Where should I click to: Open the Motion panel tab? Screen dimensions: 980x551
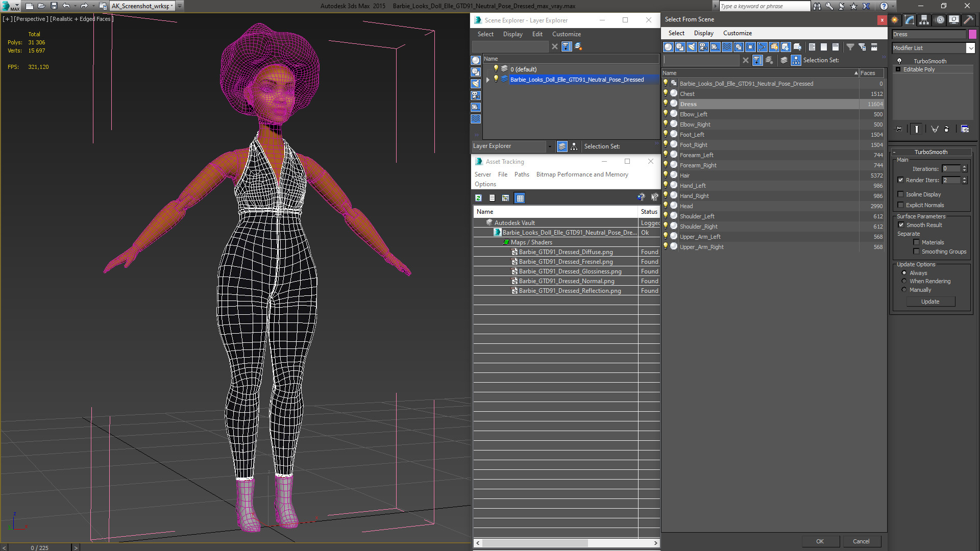(940, 20)
